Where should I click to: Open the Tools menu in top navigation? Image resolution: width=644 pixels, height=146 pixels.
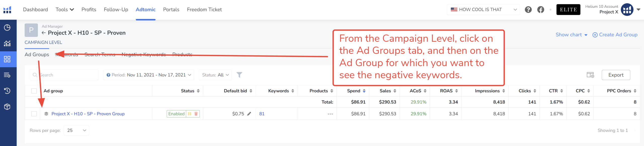click(65, 10)
